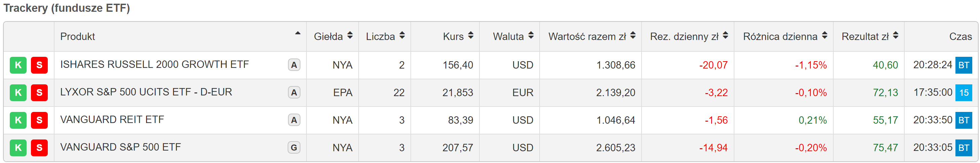Sort by Wartość razem zł column
980x163 pixels.
click(x=591, y=37)
